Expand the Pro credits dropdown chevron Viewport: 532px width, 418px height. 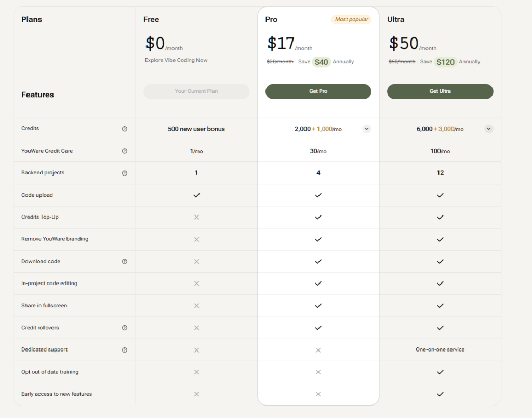tap(367, 129)
